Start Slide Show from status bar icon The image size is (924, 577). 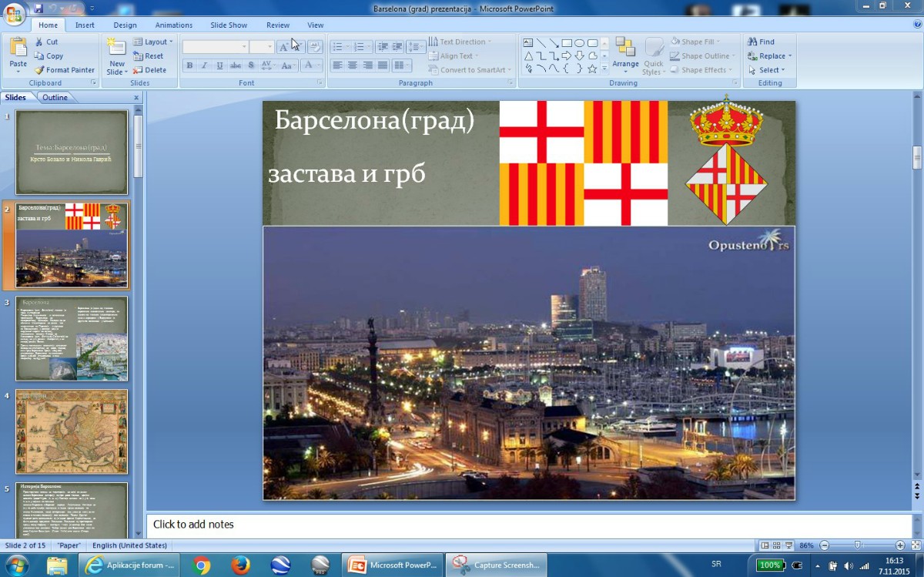click(788, 545)
